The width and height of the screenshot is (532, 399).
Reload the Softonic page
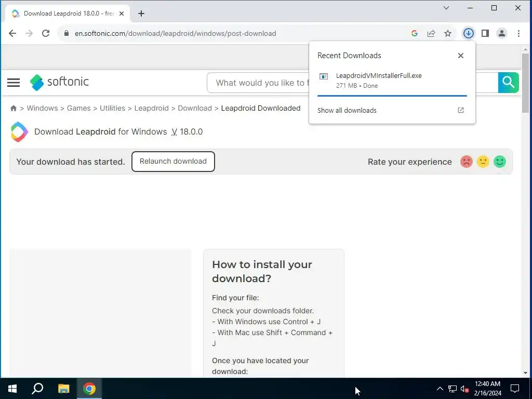46,33
